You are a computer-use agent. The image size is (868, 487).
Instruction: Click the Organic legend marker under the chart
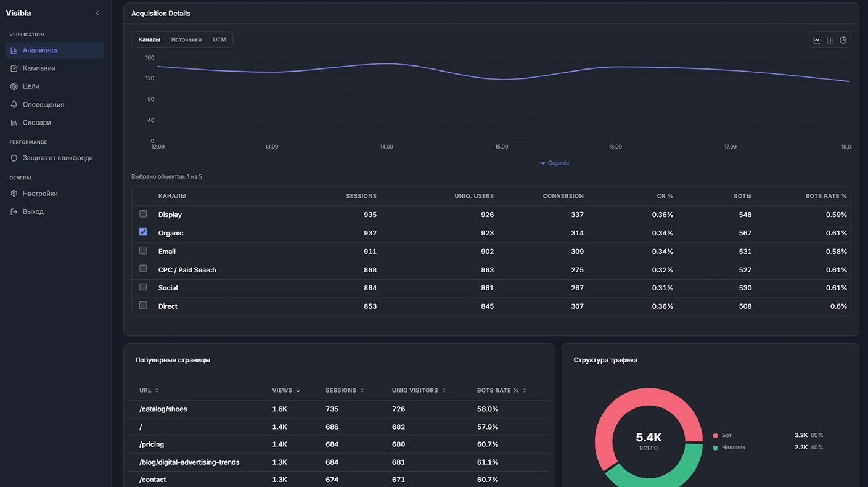click(x=542, y=163)
